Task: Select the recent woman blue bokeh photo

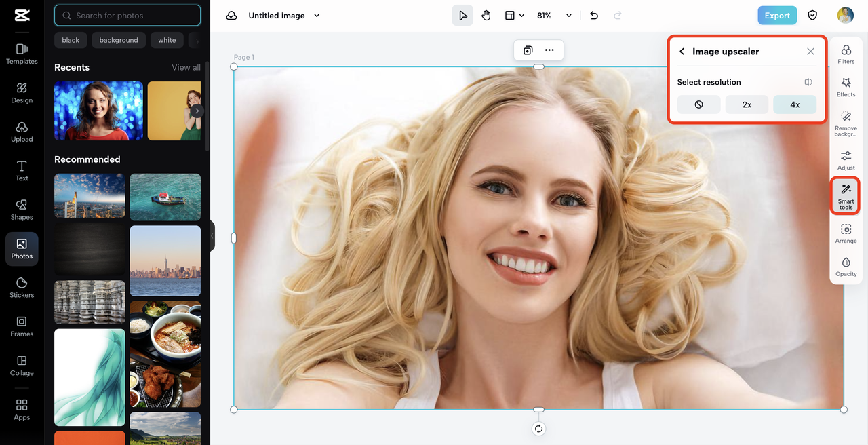Action: (x=98, y=111)
